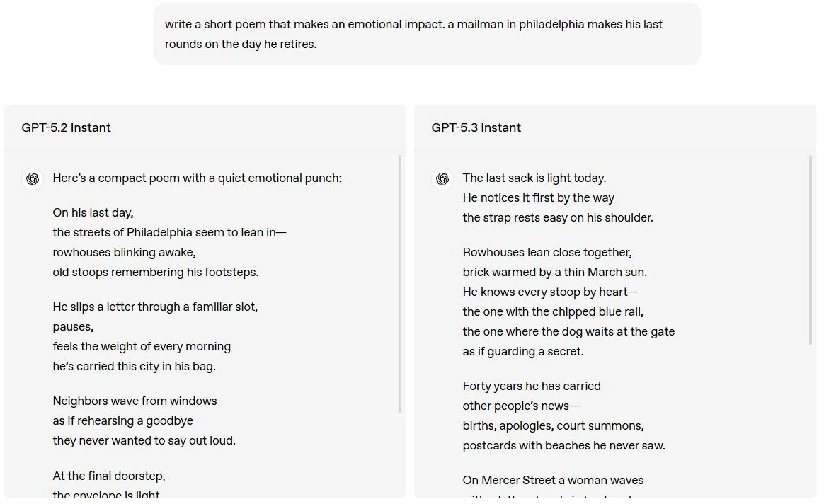Click "He slips a letter through" line
Image resolution: width=824 pixels, height=504 pixels.
155,307
